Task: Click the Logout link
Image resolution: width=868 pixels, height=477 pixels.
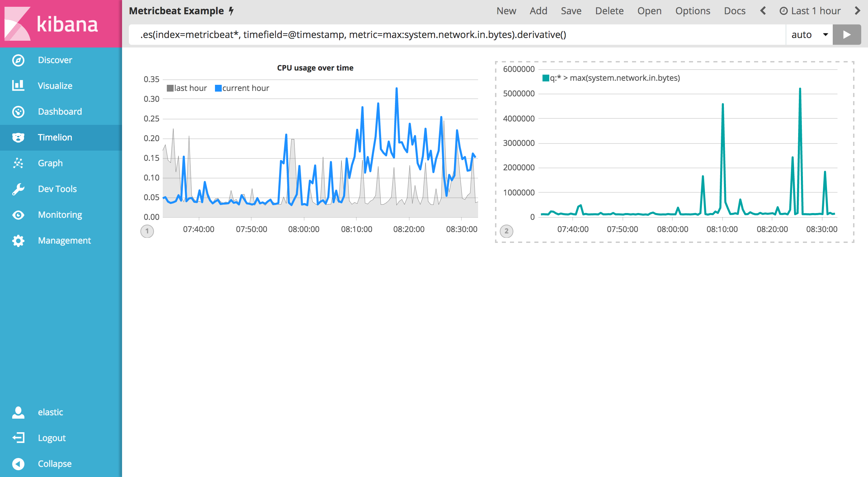Action: click(52, 438)
